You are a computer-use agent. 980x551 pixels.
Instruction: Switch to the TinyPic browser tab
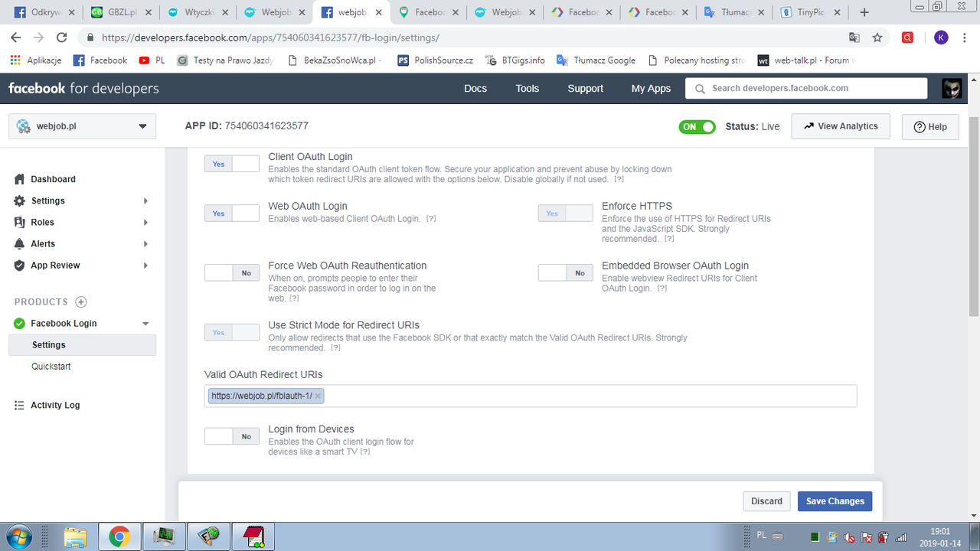tap(812, 12)
